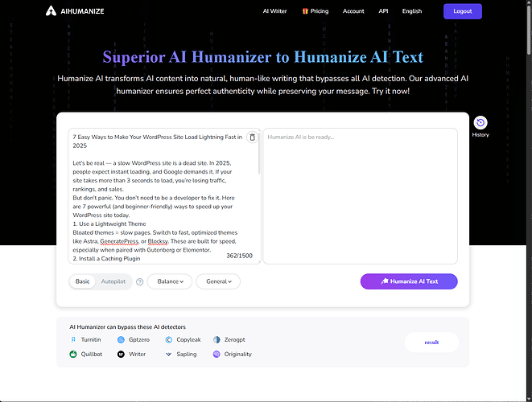This screenshot has height=402, width=532.
Task: Click the Quillbot detector icon
Action: 73,355
